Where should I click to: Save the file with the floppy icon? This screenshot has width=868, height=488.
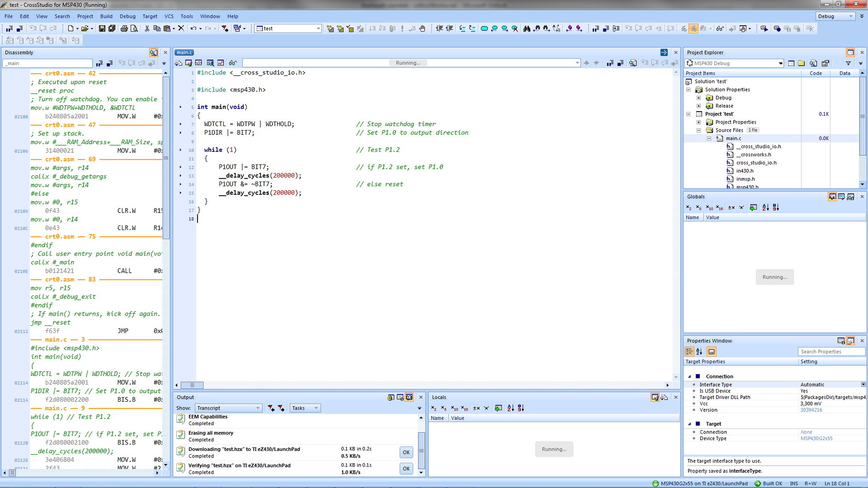click(102, 29)
